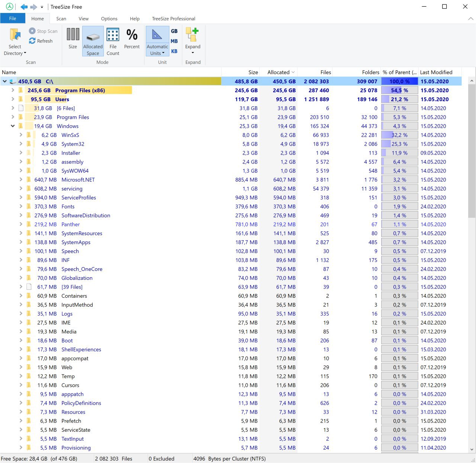
Task: Open the quick access toolbar dropdown
Action: click(x=42, y=7)
